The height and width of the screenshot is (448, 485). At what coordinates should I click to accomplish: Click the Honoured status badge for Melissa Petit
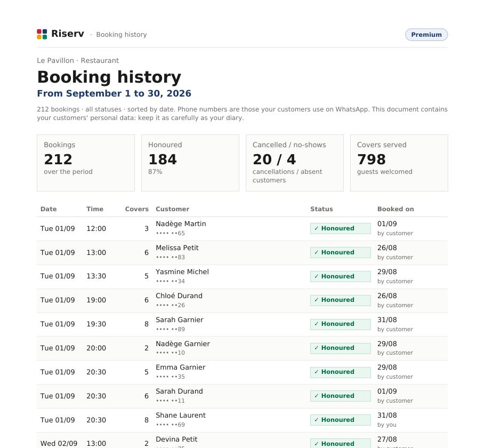pos(341,252)
